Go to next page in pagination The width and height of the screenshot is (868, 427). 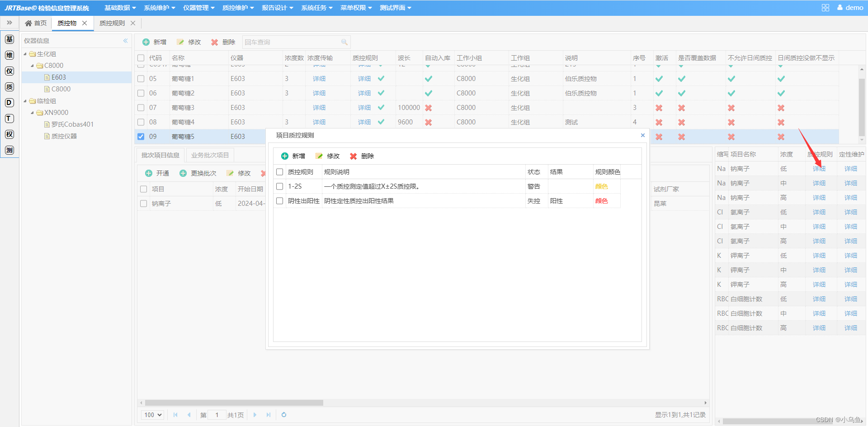tap(255, 415)
